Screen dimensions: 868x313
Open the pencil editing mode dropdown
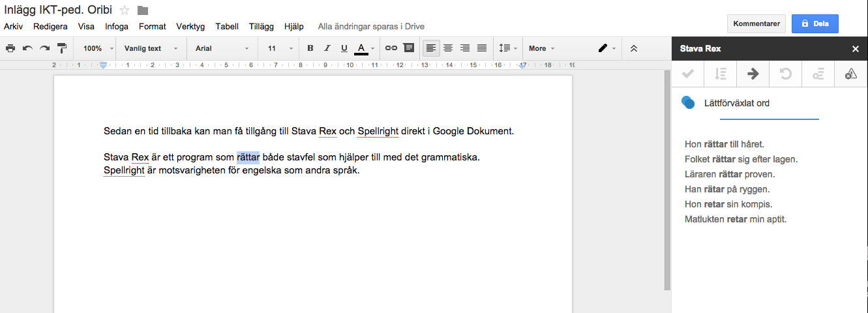coord(607,48)
